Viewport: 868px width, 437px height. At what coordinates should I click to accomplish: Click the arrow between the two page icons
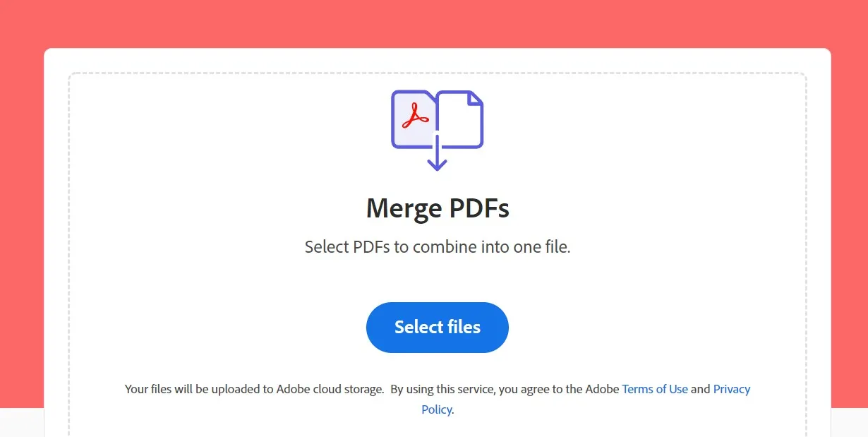coord(438,155)
